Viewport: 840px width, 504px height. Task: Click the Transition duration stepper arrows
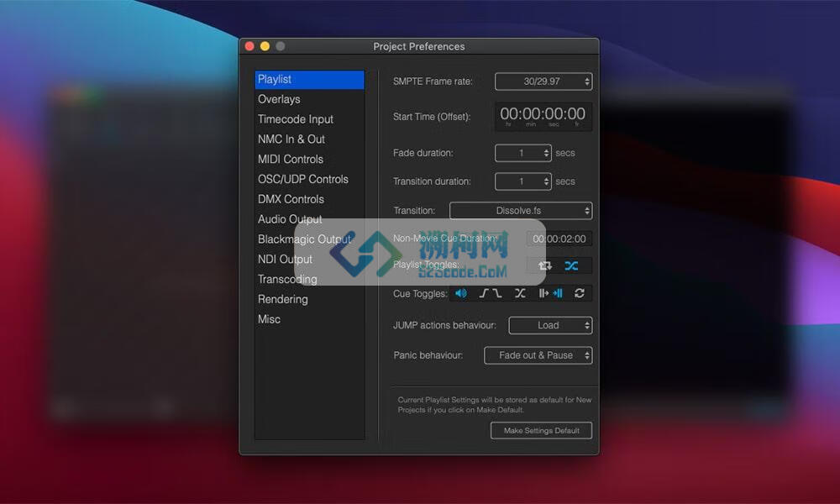coord(546,181)
